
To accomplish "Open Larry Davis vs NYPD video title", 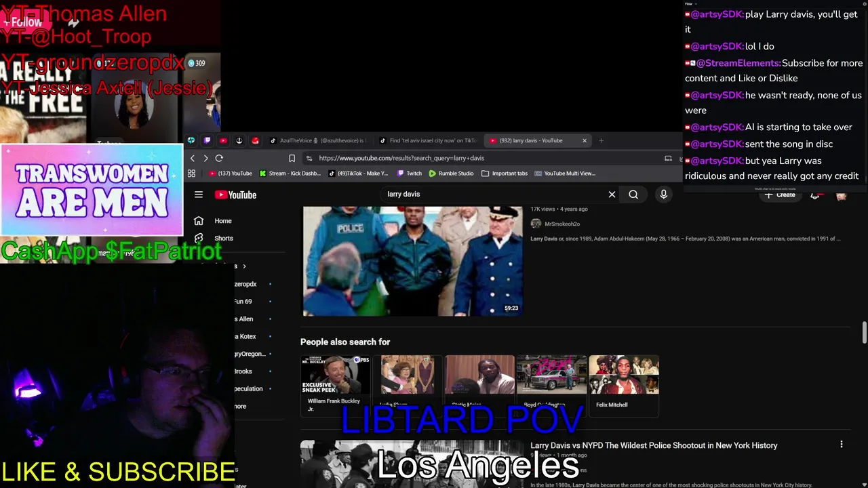I will [654, 445].
